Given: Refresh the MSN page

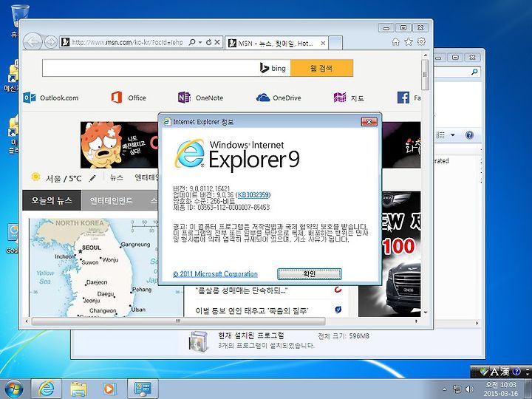Looking at the screenshot, I should (x=208, y=42).
